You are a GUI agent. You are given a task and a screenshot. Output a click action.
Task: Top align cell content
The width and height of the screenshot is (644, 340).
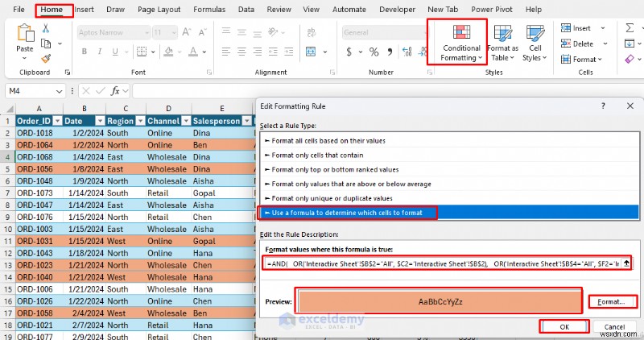click(x=226, y=31)
